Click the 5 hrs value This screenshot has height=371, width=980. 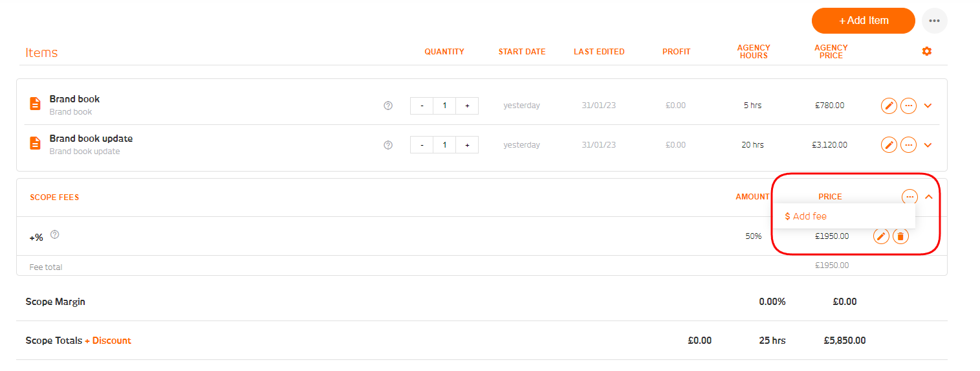[753, 106]
